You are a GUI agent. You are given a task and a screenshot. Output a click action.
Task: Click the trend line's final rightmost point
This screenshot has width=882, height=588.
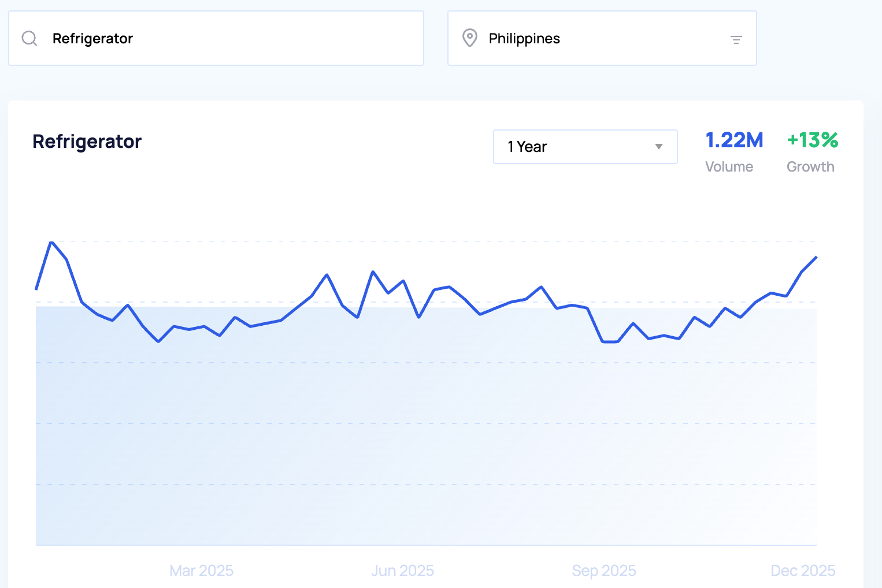pyautogui.click(x=816, y=257)
